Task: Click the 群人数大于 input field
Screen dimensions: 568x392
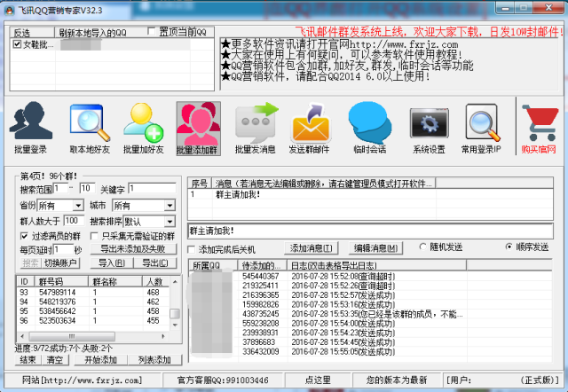Action: pyautogui.click(x=74, y=221)
